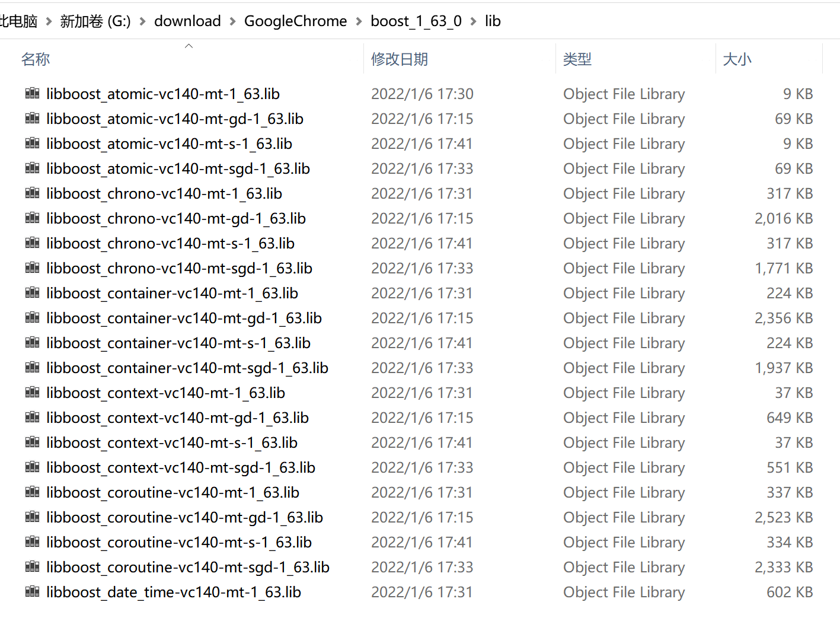Toggle sorting by the 大小 column
Viewport: 840px width, 621px height.
tap(737, 59)
